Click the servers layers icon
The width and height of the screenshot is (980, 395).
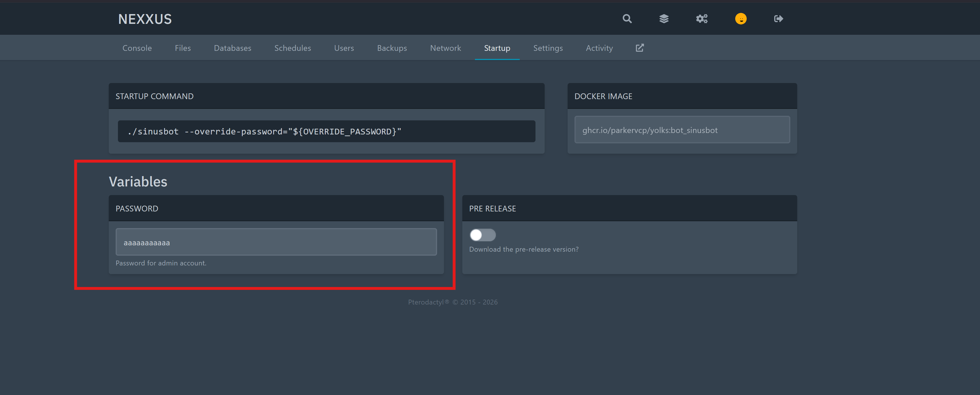(664, 19)
